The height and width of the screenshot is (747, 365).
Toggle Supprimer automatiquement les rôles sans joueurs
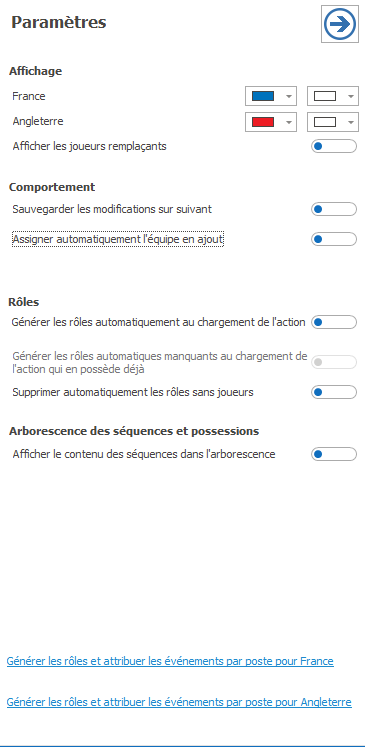coord(334,393)
